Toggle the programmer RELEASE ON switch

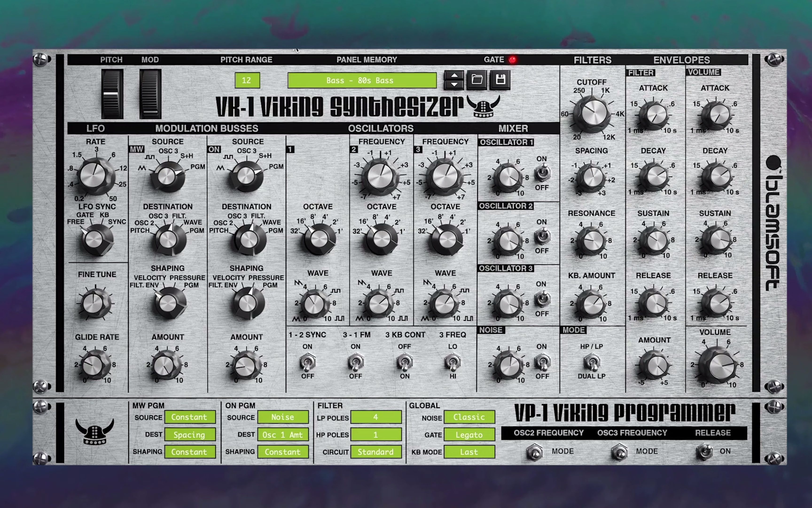pyautogui.click(x=704, y=452)
